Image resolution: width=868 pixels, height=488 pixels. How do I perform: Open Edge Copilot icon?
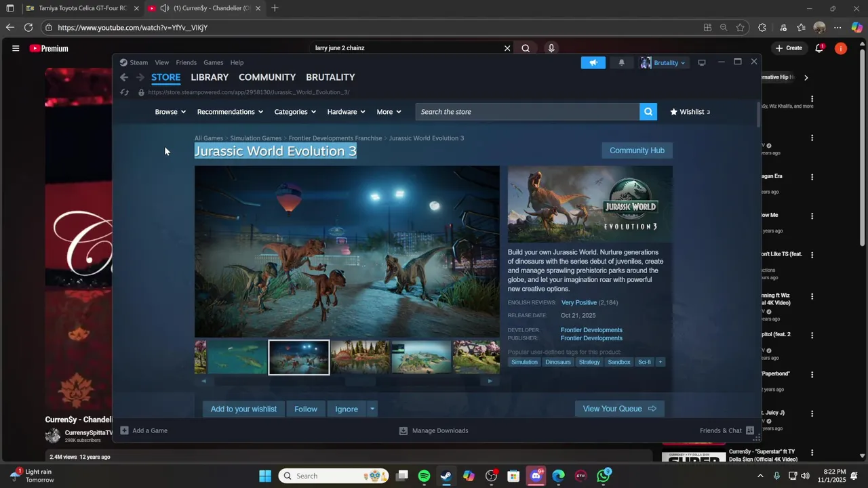tap(857, 27)
